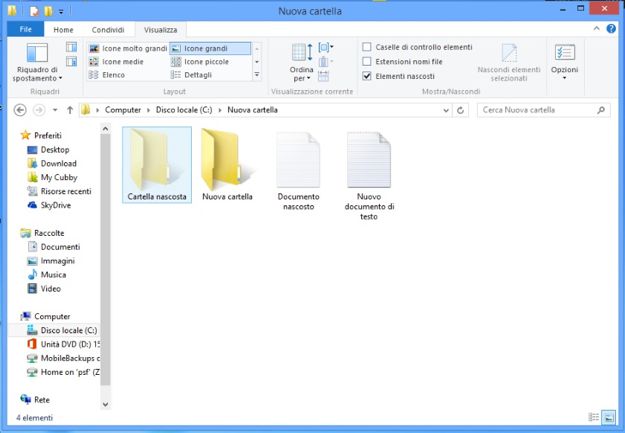The image size is (625, 433).
Task: Open the Ordina per dropdown
Action: [302, 63]
